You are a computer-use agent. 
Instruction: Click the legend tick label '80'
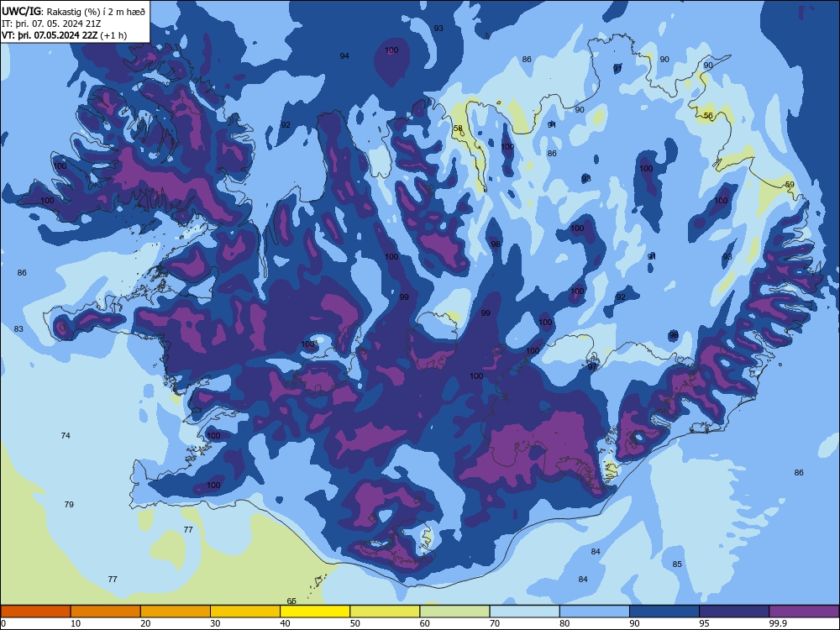[564, 623]
